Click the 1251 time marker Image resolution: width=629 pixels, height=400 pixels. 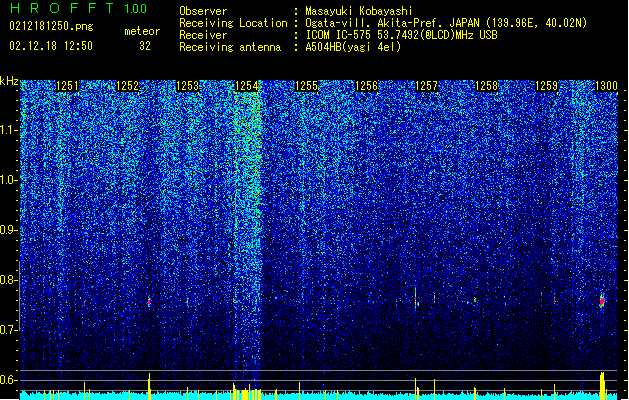pos(67,86)
